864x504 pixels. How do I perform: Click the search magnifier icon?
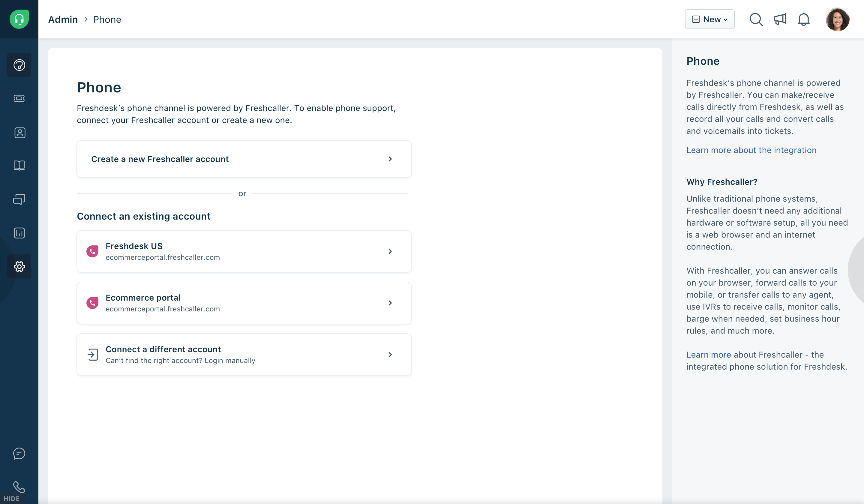[756, 19]
